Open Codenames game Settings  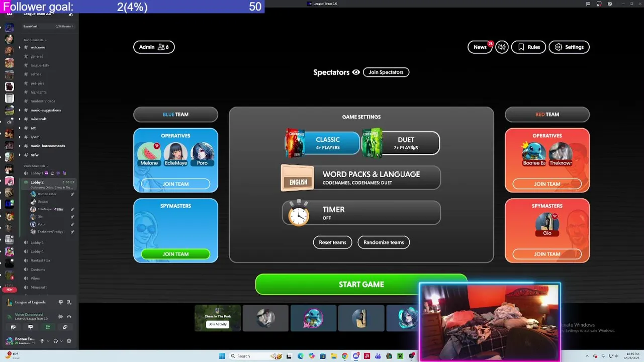[569, 47]
